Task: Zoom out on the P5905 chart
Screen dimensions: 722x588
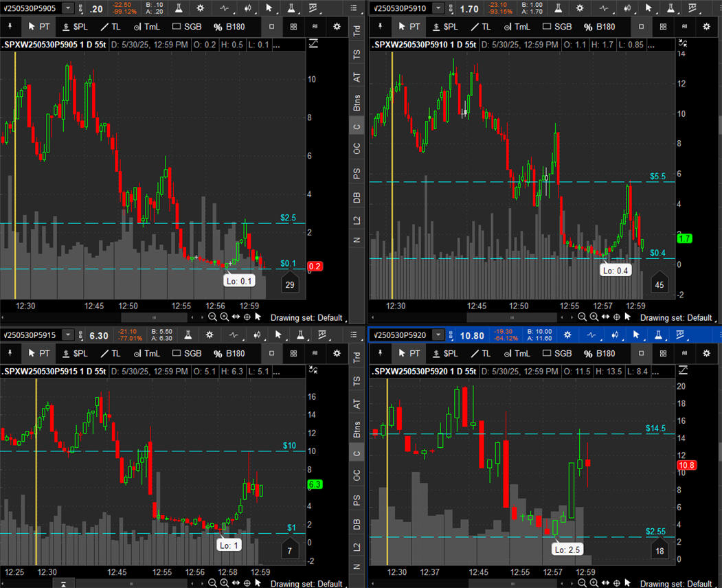Action: click(x=213, y=317)
